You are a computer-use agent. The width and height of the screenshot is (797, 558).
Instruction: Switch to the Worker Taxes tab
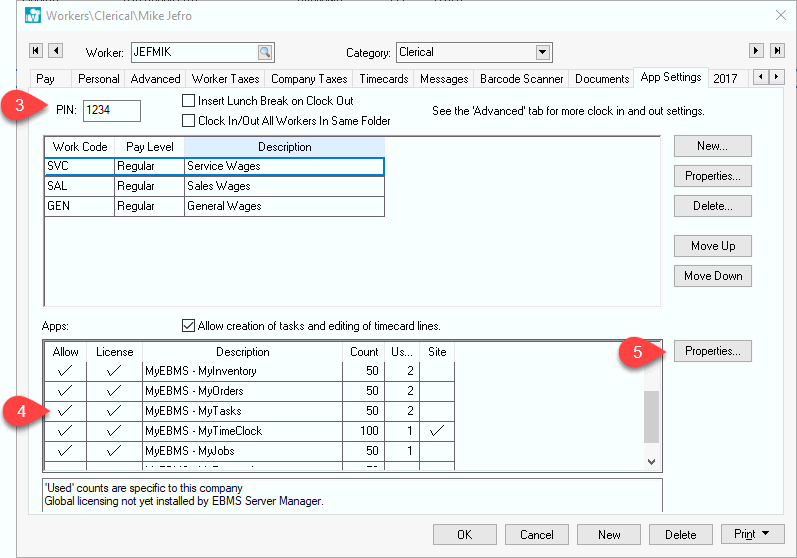(x=225, y=79)
